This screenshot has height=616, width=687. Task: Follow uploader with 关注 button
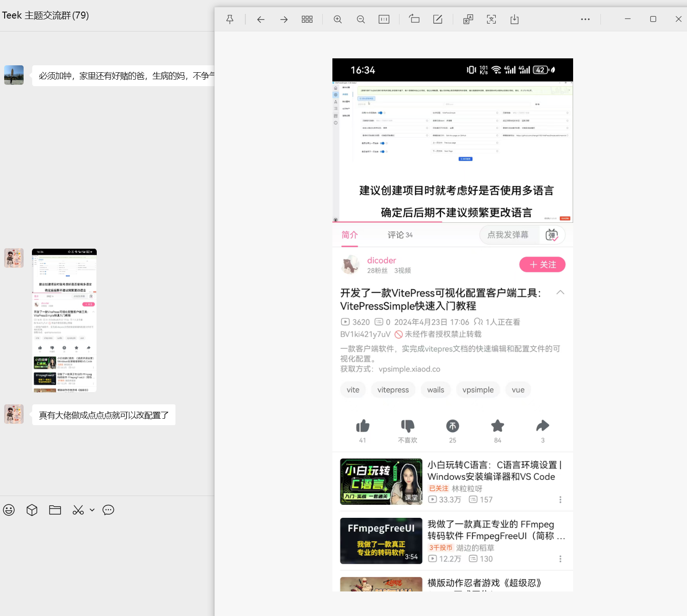(x=542, y=264)
